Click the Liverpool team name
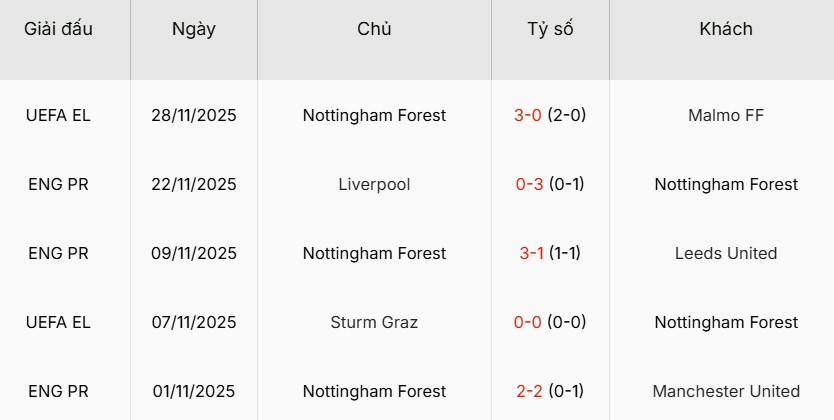834x420 pixels. pos(374,184)
